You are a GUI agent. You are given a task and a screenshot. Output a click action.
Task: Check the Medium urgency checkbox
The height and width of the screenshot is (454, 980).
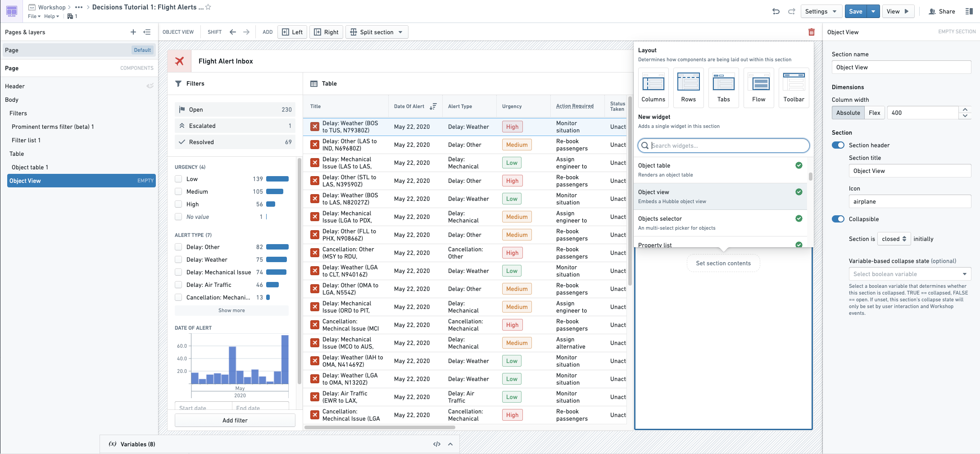click(x=178, y=191)
